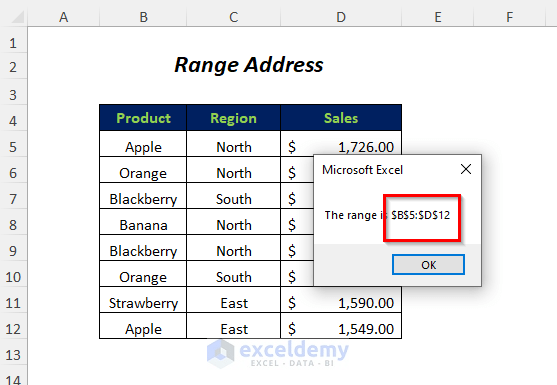Select the Banana cell
The height and width of the screenshot is (385, 557).
[143, 222]
